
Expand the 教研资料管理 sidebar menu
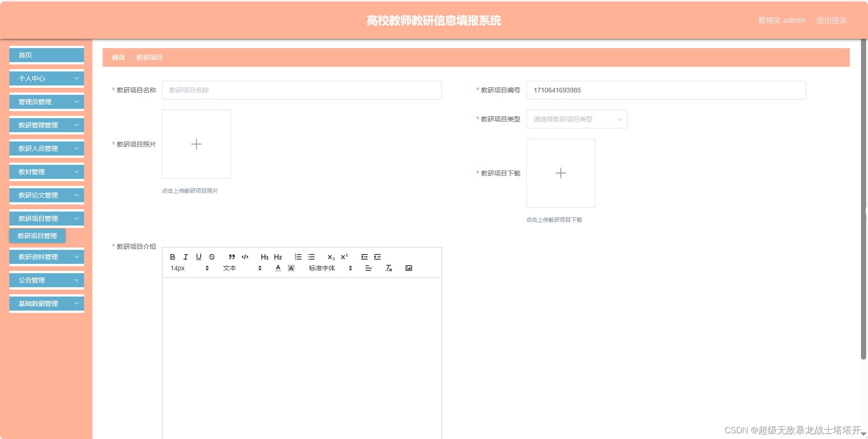[x=47, y=257]
